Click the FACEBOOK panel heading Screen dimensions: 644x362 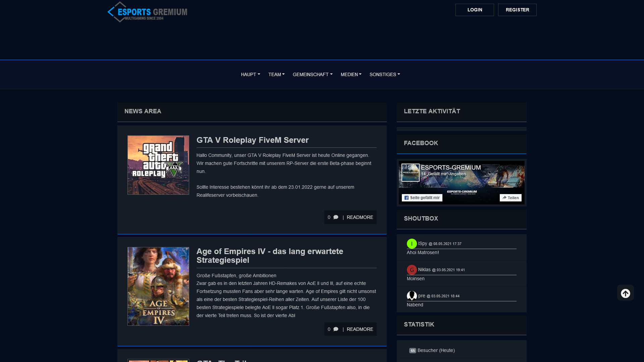421,143
